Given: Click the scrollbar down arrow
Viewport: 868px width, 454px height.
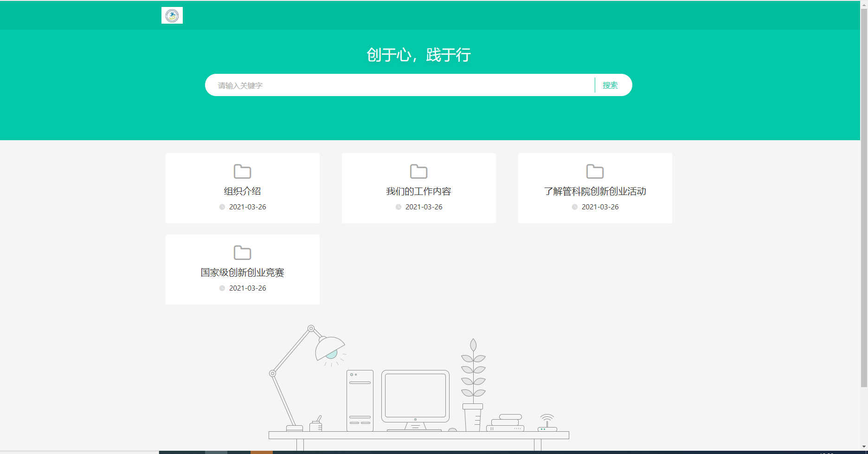Looking at the screenshot, I should [x=864, y=447].
